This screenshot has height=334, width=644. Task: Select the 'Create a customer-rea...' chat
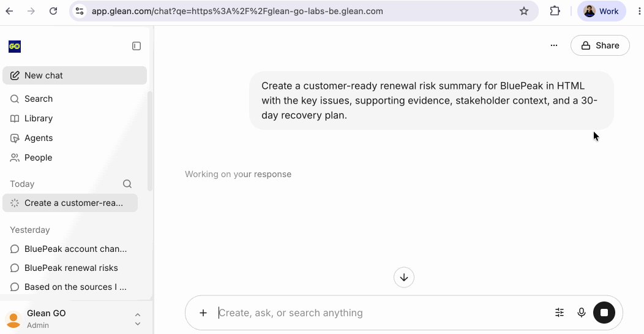pos(70,203)
